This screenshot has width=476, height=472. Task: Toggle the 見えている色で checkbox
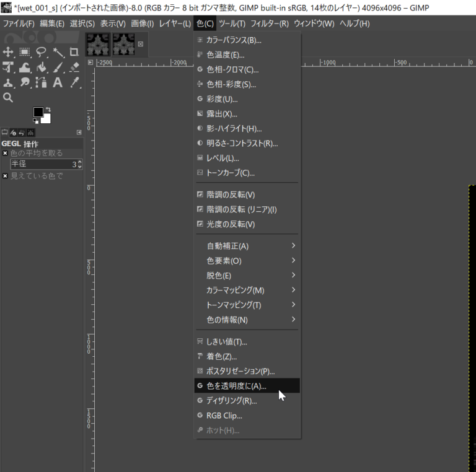coord(6,176)
